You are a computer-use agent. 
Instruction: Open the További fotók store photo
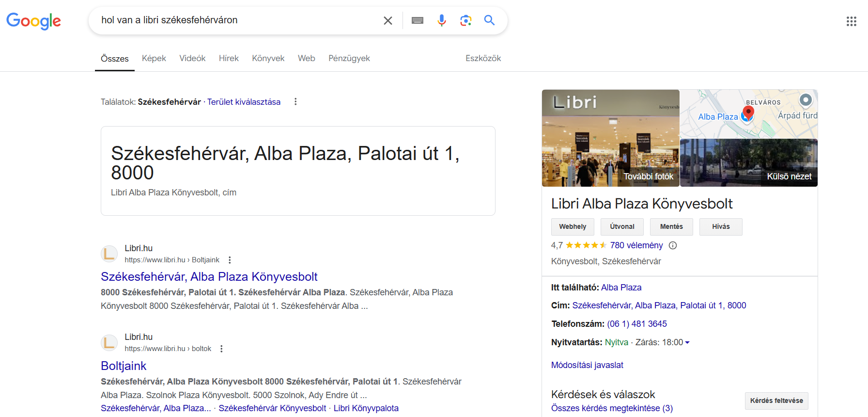pyautogui.click(x=611, y=138)
